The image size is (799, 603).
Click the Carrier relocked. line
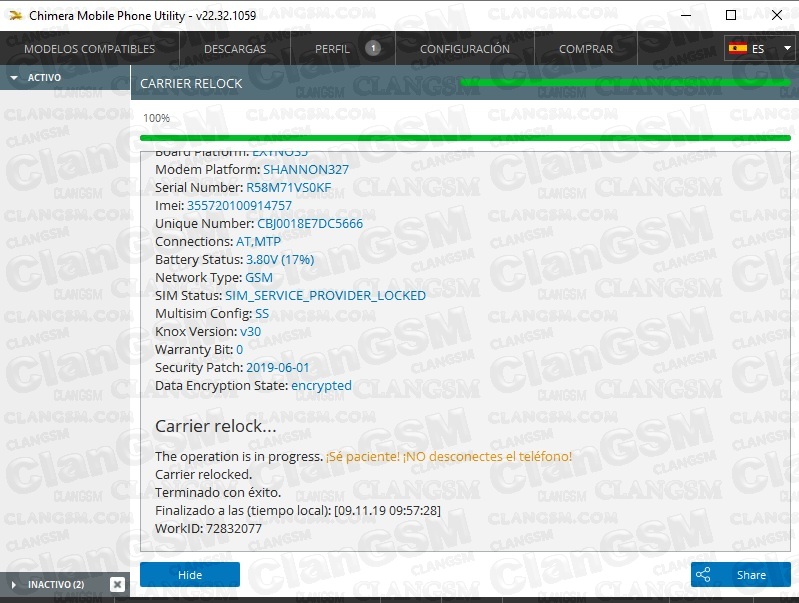tap(203, 475)
